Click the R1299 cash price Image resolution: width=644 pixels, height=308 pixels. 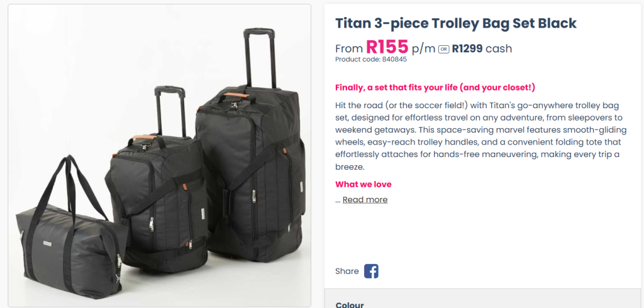pos(482,48)
